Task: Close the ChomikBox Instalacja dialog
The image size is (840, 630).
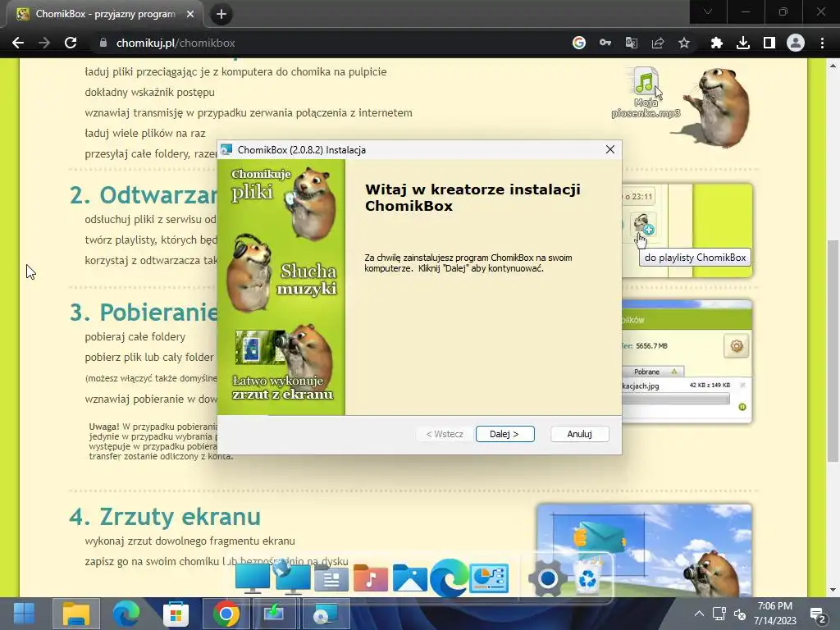Action: coord(609,149)
